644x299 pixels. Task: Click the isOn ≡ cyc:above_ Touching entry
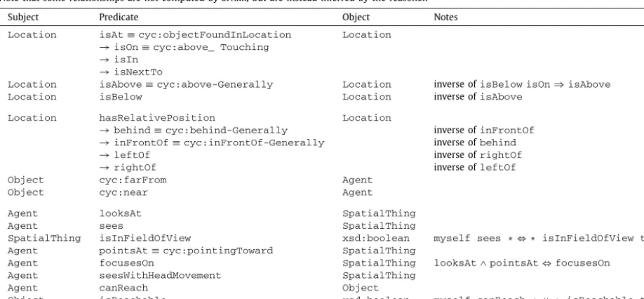[184, 47]
